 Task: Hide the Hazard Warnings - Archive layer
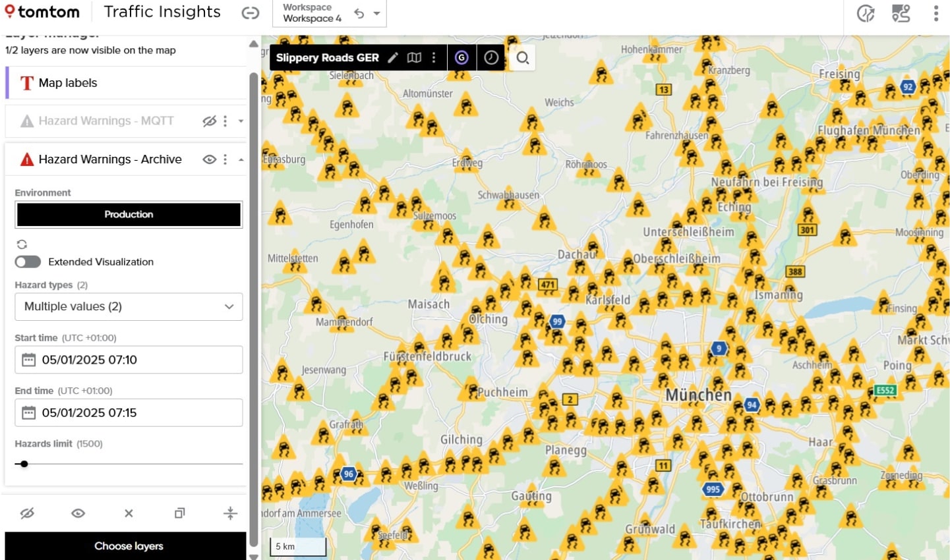210,159
